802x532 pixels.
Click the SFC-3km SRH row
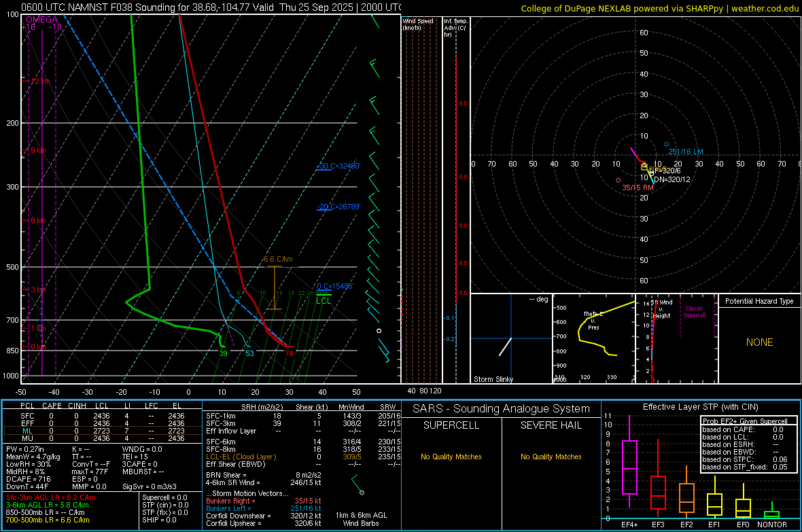(303, 423)
